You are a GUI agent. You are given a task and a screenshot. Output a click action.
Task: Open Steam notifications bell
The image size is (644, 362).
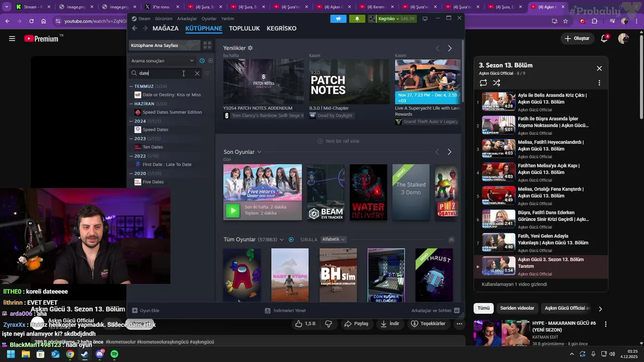click(357, 19)
